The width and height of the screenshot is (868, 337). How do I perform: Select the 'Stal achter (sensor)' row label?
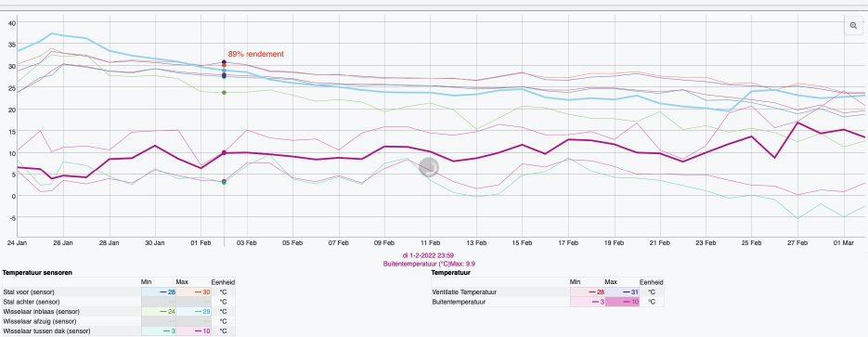point(31,302)
